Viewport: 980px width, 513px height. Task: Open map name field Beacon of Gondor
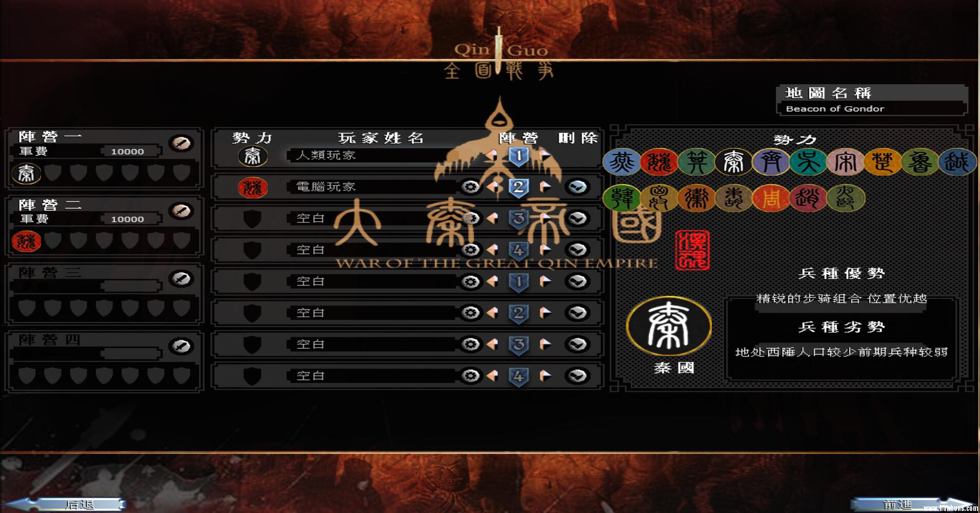tap(872, 108)
